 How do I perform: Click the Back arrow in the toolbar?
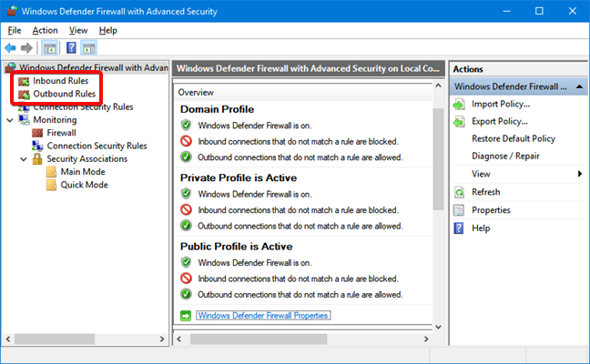[10, 48]
